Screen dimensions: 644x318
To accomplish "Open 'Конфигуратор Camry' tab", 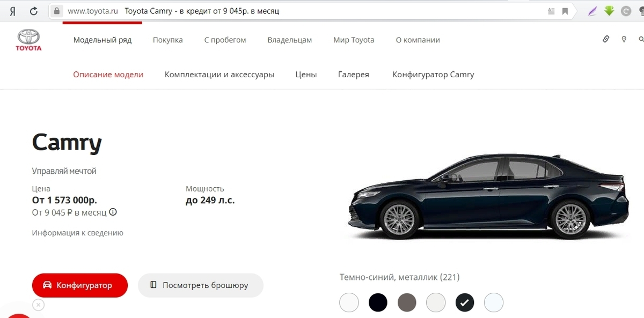I will pyautogui.click(x=433, y=75).
